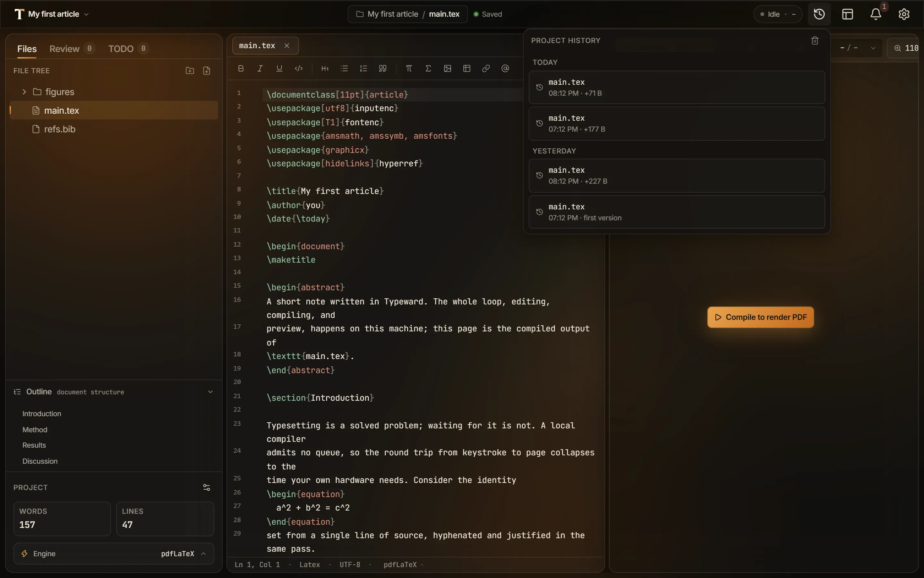Insert a citation with the @ icon
Viewport: 924px width, 578px height.
coord(505,68)
